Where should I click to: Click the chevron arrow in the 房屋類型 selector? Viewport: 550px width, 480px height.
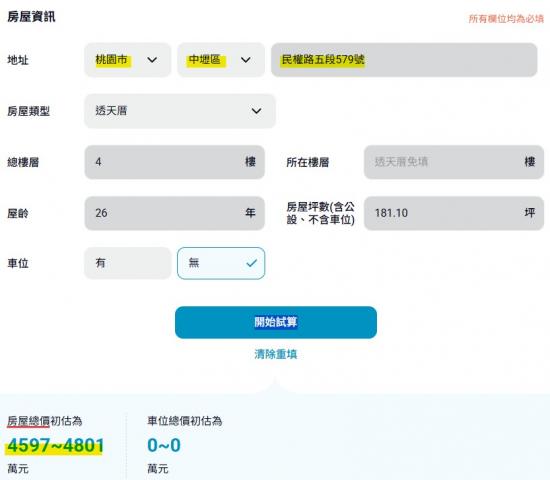pos(256,111)
